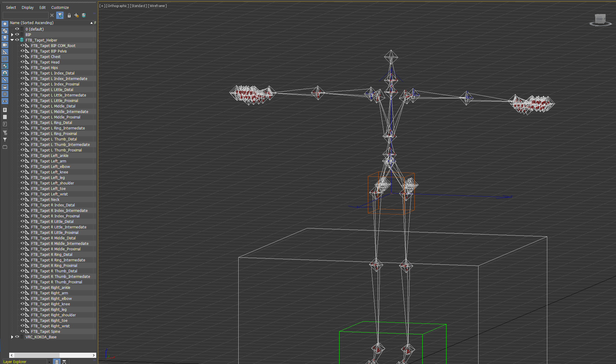Hide the VRC_KOKOA_Base layer
Image resolution: width=616 pixels, height=364 pixels.
(17, 337)
